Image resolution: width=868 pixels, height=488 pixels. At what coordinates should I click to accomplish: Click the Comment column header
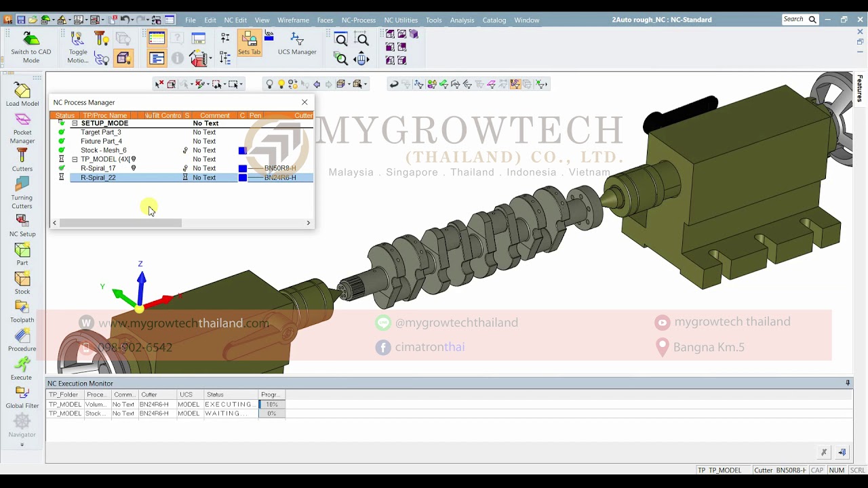(214, 115)
